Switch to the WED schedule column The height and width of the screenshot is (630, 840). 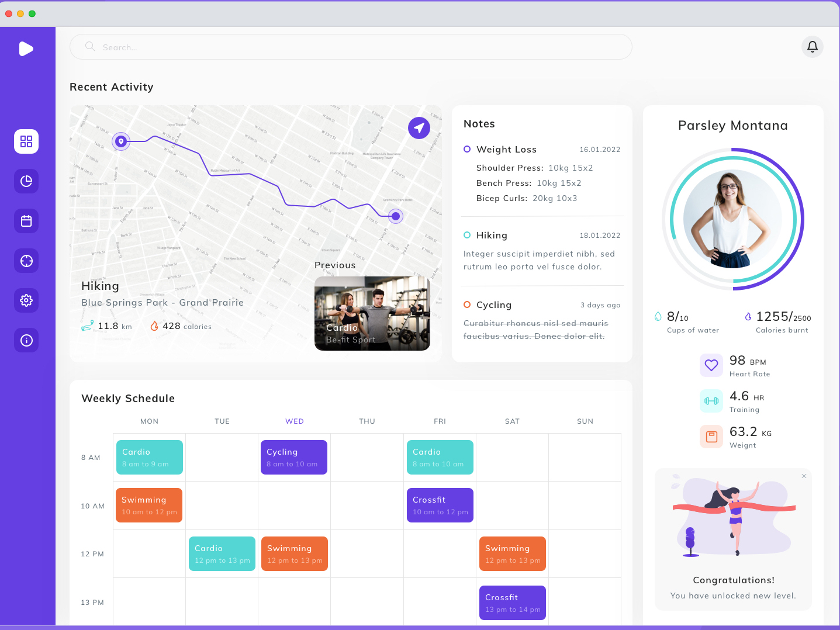295,421
